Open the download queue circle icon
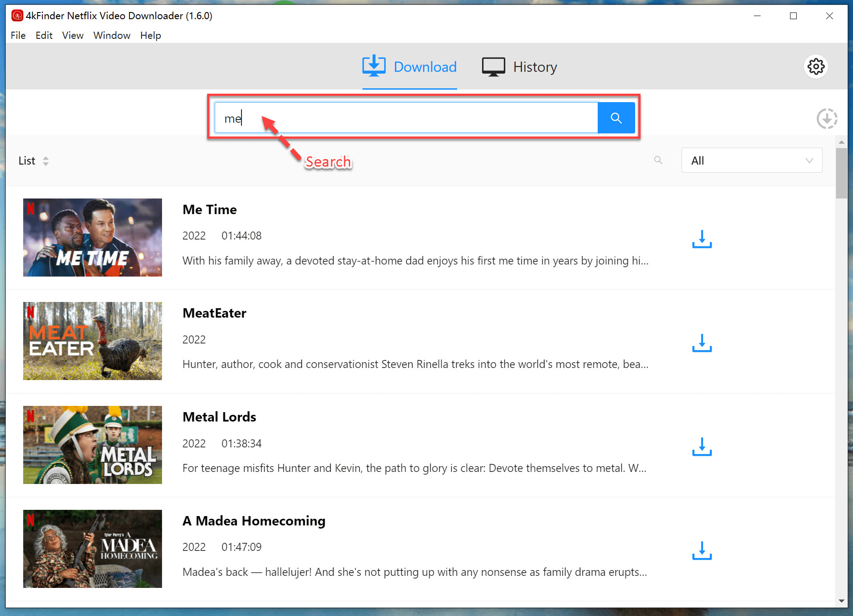Viewport: 853px width, 616px height. [x=827, y=119]
